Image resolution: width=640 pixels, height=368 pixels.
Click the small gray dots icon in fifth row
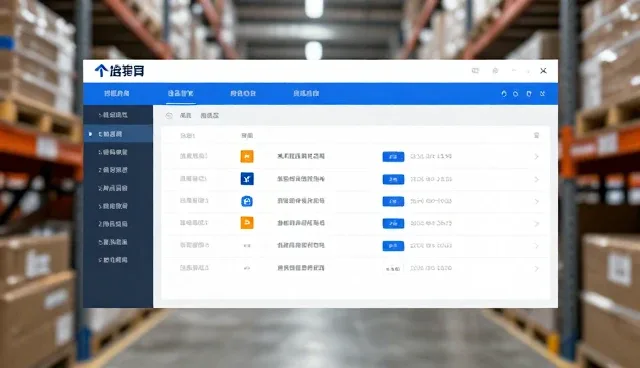tap(247, 246)
